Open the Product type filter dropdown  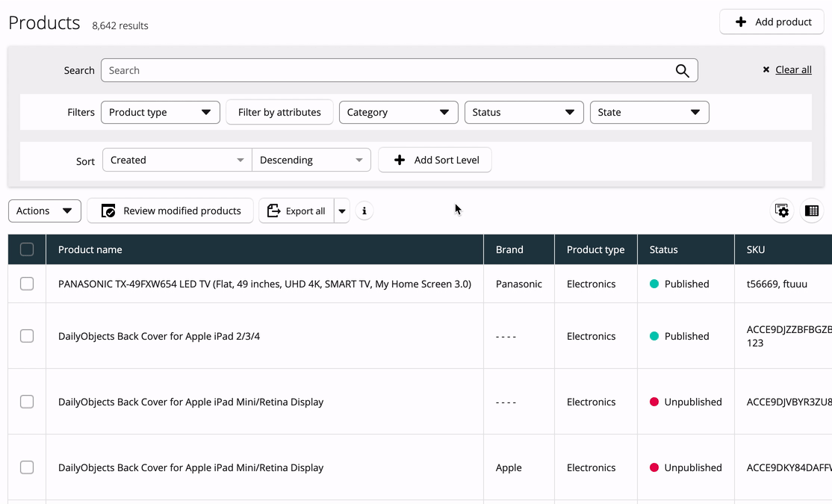tap(161, 112)
